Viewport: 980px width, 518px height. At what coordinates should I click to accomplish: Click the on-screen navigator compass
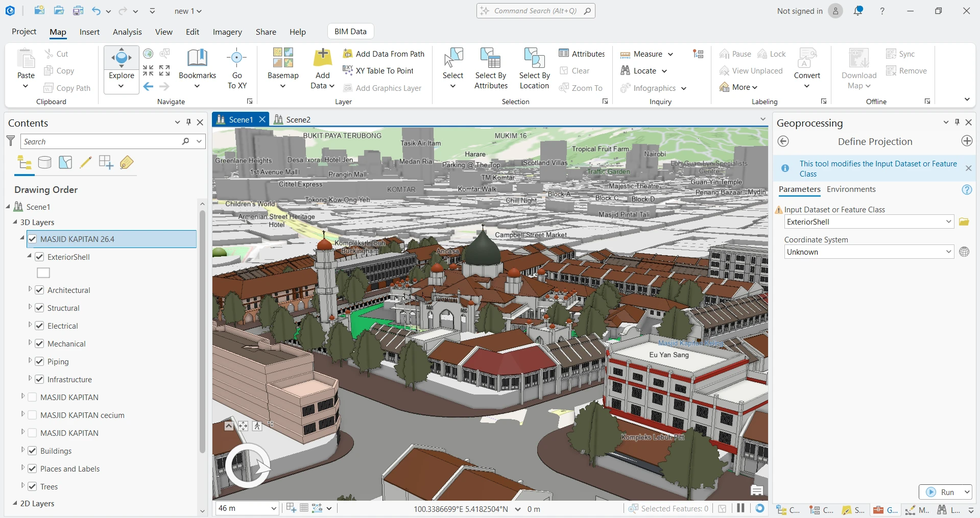tap(248, 465)
